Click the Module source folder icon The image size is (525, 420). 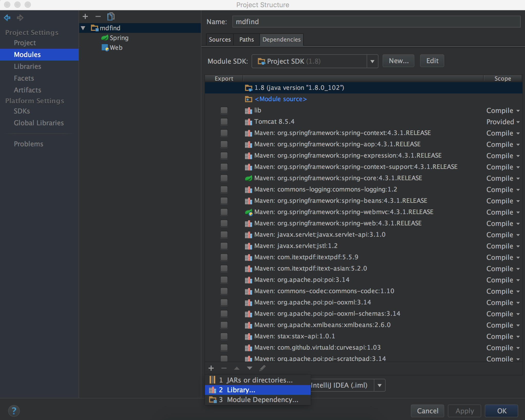(x=248, y=99)
